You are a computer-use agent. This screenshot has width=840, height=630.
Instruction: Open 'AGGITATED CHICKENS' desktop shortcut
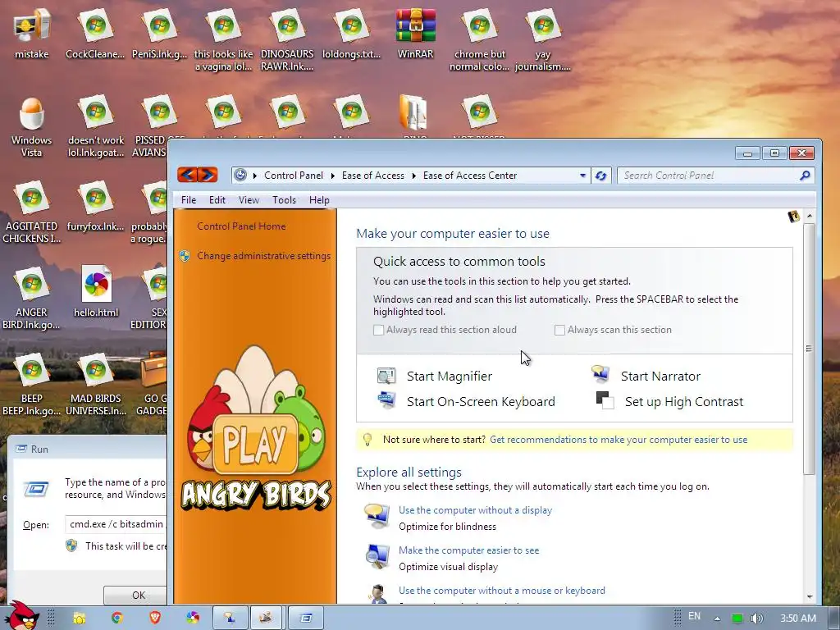tap(31, 212)
